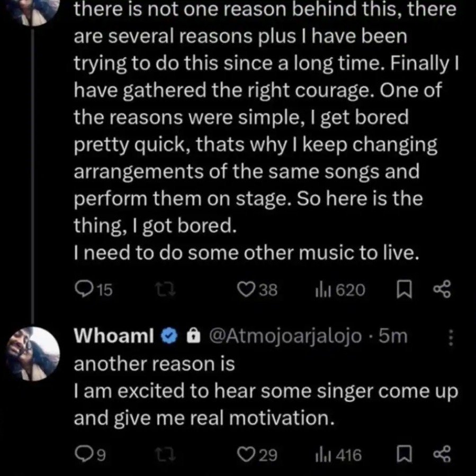Screen dimensions: 476x476
Task: Open the more options menu on WhoamI's tweet
Action: point(451,337)
